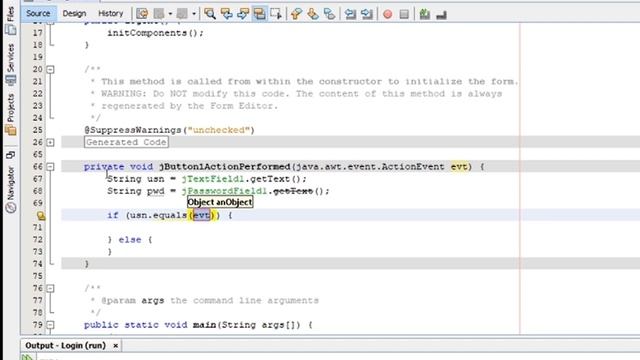Switch to the Source view tab
Viewport: 640px width, 360px height.
[38, 13]
